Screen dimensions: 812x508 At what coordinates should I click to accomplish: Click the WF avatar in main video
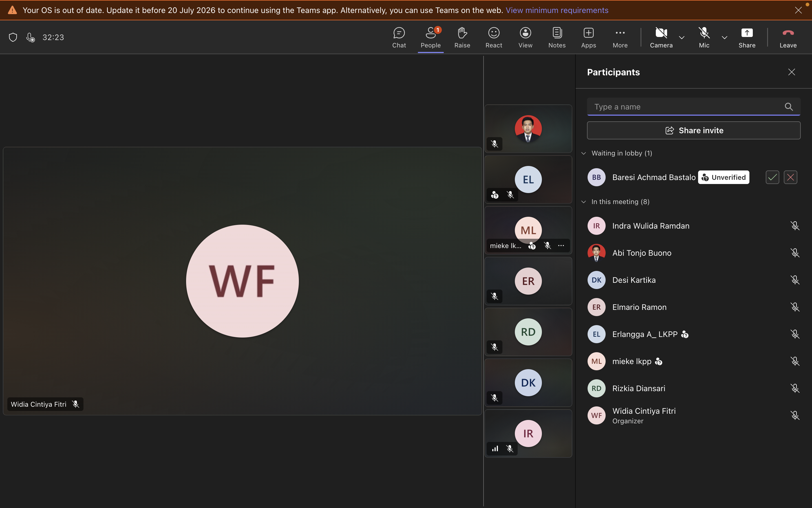(242, 281)
